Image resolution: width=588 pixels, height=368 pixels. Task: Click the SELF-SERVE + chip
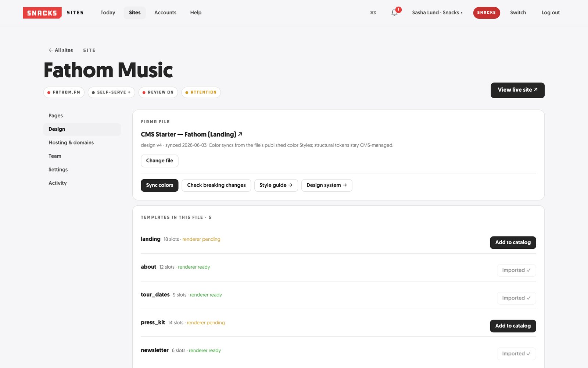111,92
